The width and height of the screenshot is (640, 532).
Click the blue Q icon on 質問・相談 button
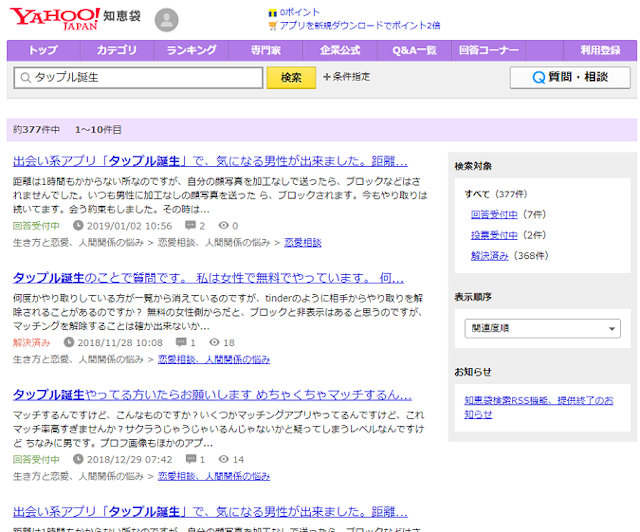[x=539, y=77]
